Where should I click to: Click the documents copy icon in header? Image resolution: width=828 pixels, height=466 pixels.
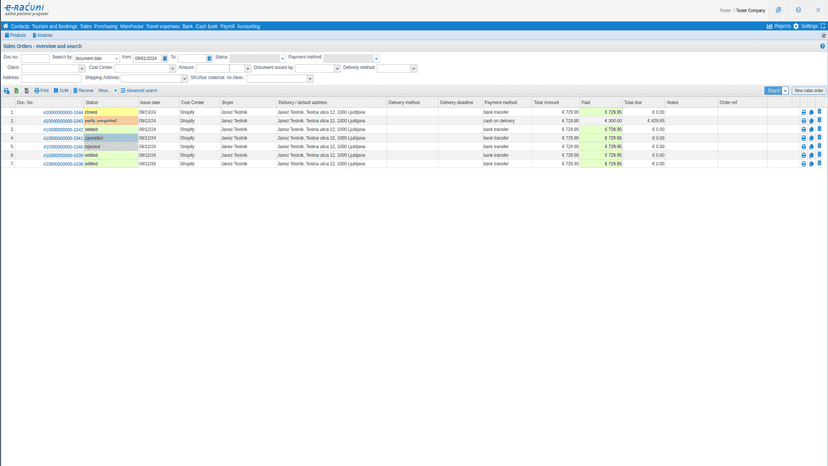click(778, 10)
